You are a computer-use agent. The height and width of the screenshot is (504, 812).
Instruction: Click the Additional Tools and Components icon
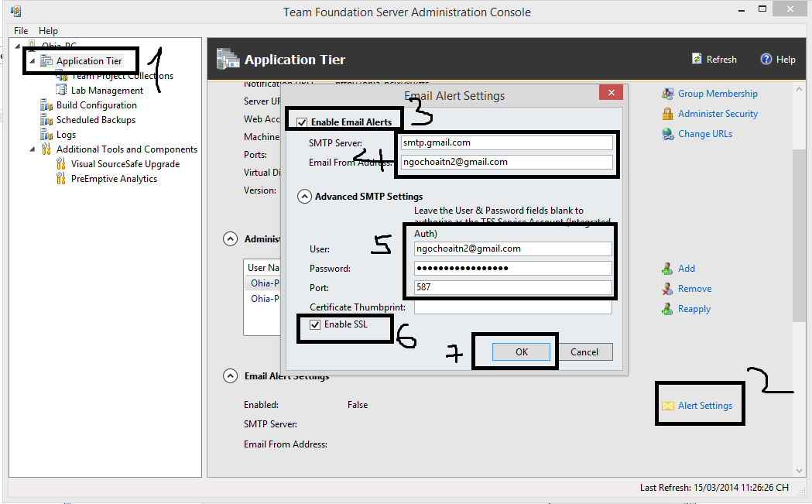click(46, 149)
